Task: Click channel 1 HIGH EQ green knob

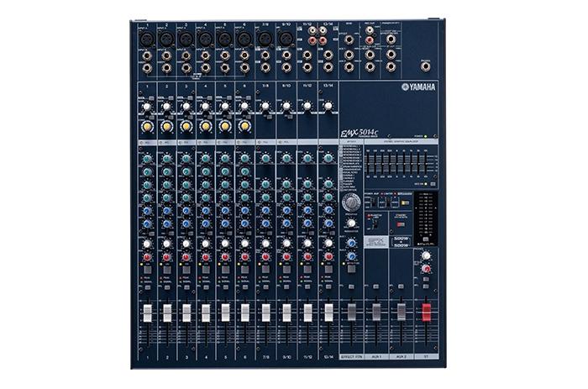Action: (147, 159)
